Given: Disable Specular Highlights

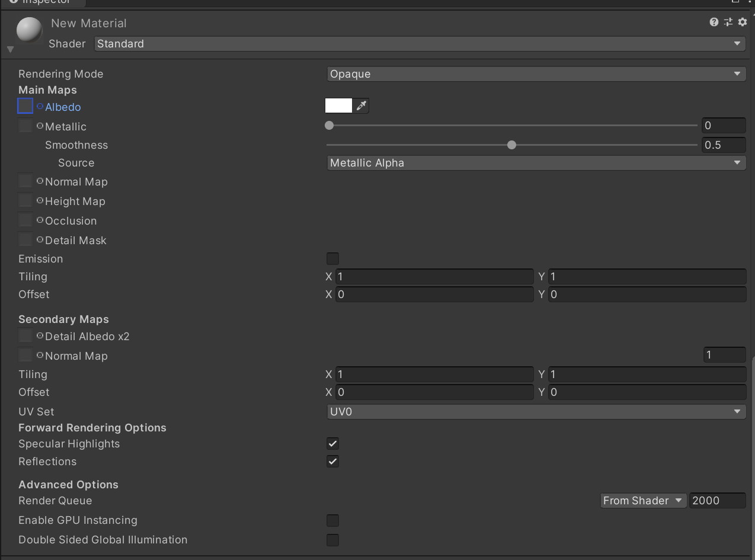Looking at the screenshot, I should (332, 443).
